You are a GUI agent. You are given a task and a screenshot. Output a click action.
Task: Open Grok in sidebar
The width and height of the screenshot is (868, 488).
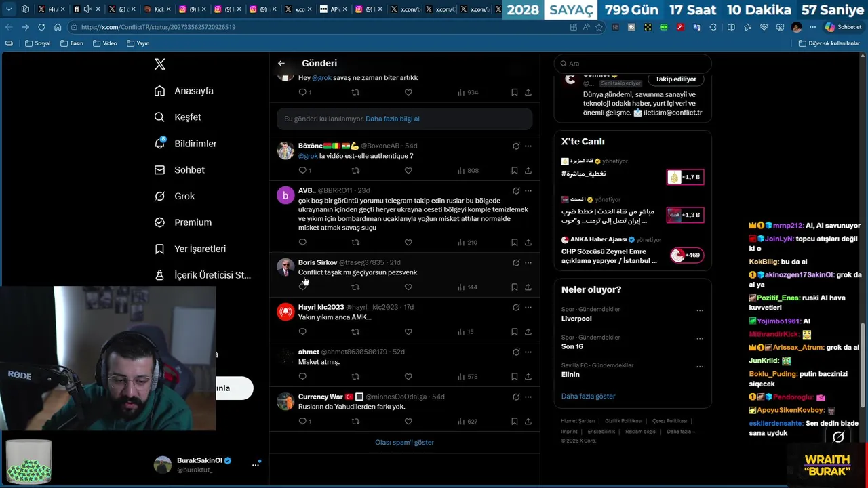(x=174, y=196)
